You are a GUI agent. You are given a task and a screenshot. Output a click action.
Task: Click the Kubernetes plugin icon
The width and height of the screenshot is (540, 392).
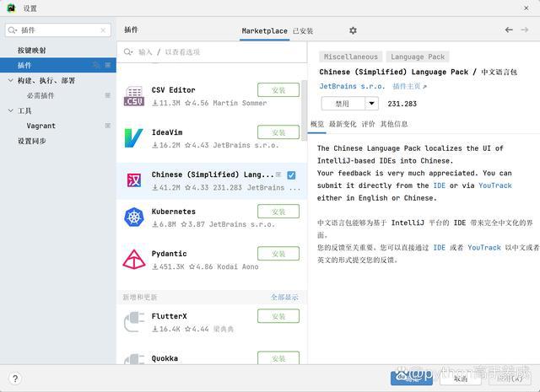[133, 217]
